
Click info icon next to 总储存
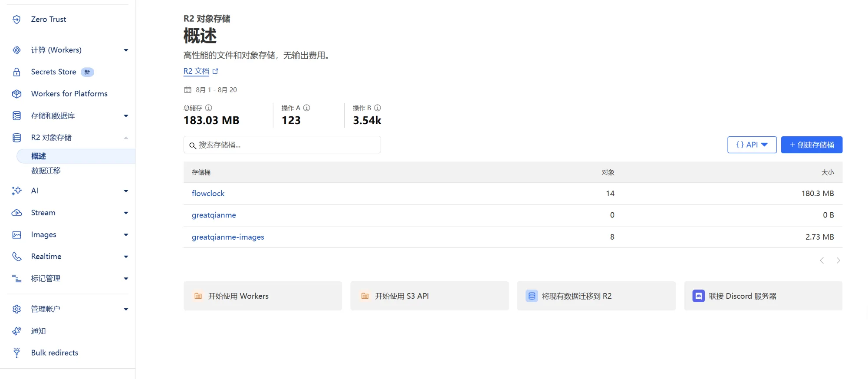coord(208,108)
